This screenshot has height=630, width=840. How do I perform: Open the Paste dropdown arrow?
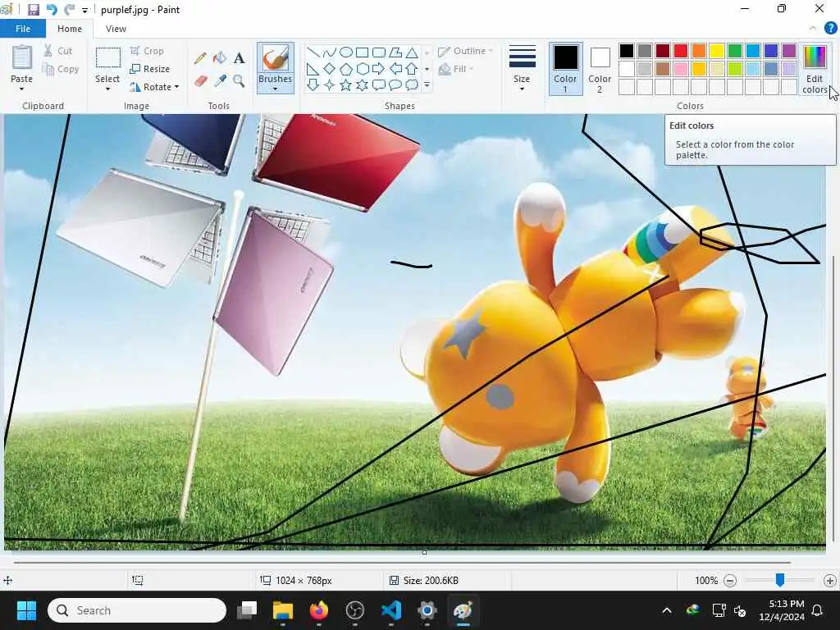[x=21, y=89]
